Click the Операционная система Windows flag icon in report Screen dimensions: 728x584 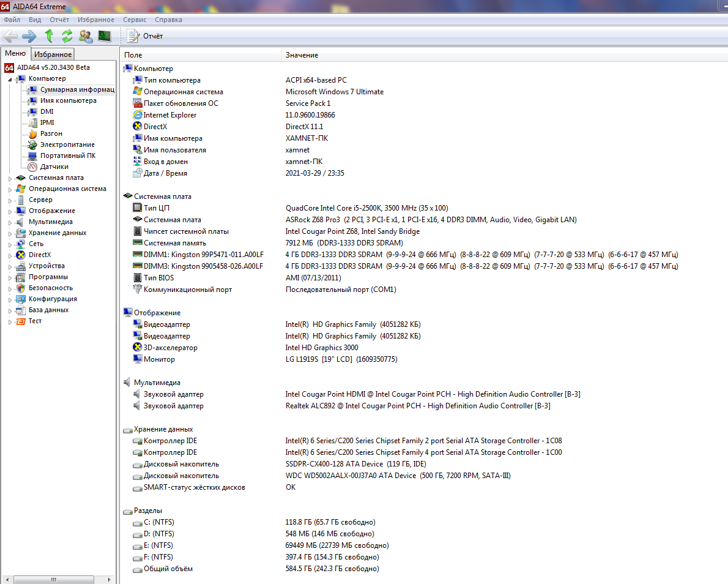[138, 92]
